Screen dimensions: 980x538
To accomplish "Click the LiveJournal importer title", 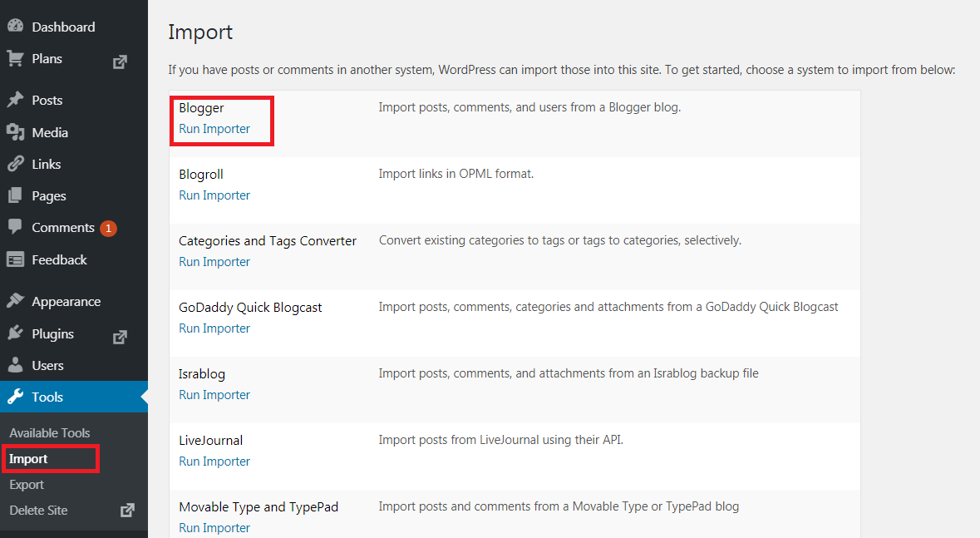I will tap(210, 441).
